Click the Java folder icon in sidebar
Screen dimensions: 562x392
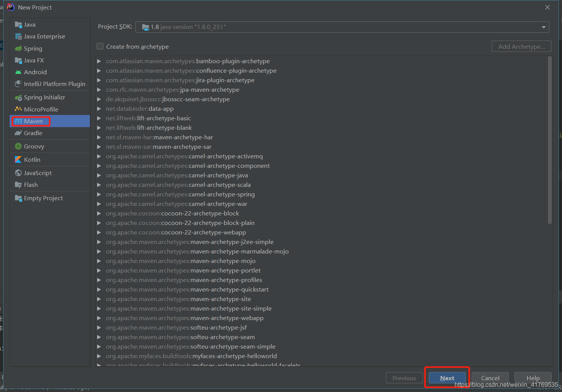[x=18, y=25]
